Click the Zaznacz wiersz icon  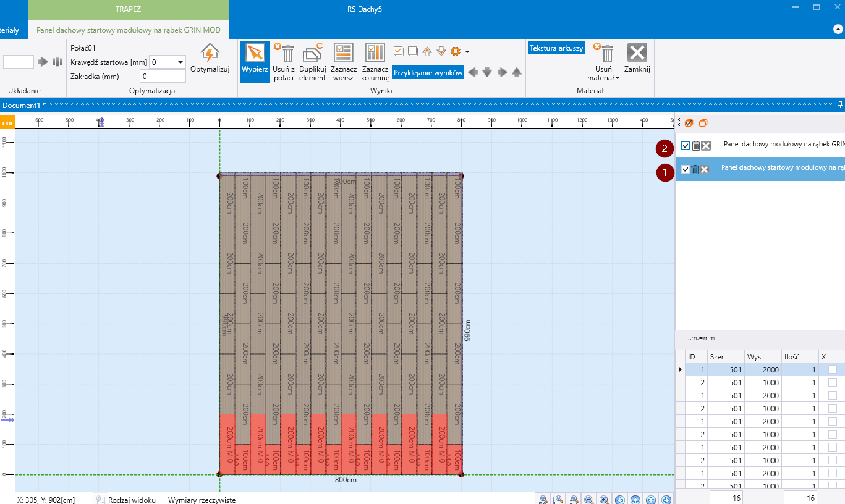pyautogui.click(x=343, y=53)
